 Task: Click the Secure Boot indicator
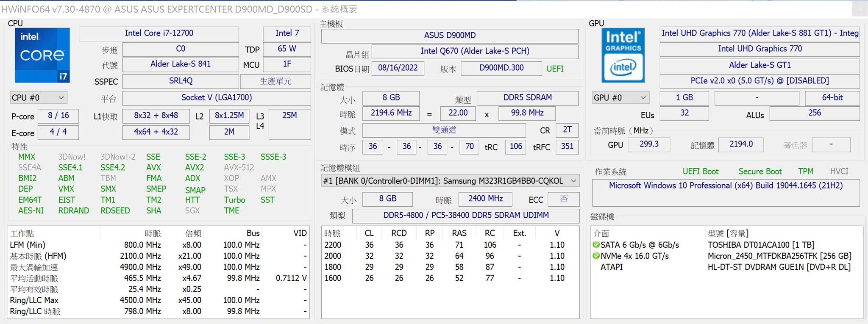pyautogui.click(x=760, y=172)
